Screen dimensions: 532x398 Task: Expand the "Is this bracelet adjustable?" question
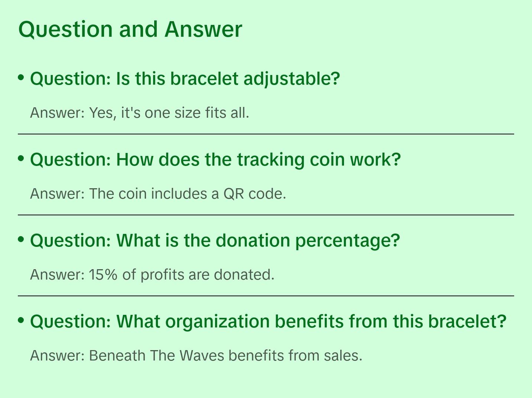point(185,79)
